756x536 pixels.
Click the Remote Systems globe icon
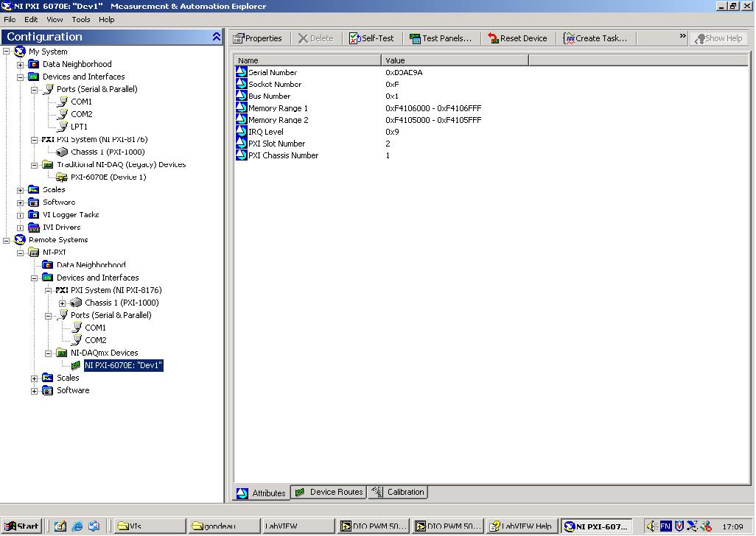[x=20, y=240]
